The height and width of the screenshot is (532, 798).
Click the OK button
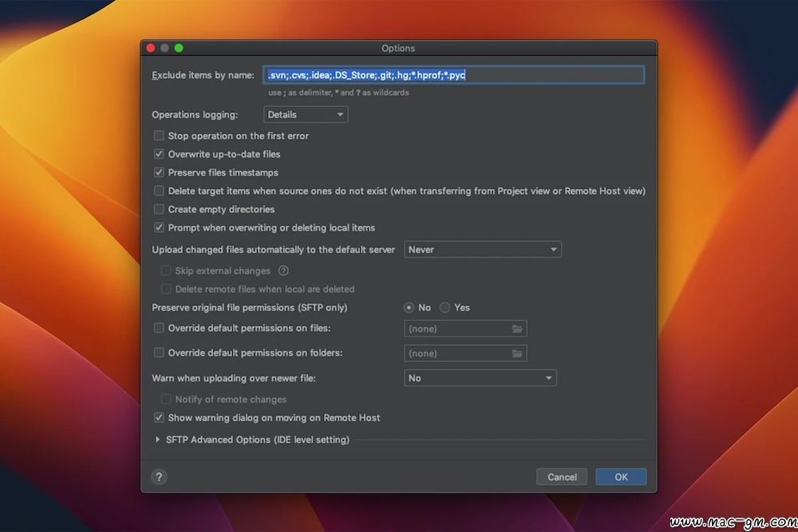click(x=621, y=477)
